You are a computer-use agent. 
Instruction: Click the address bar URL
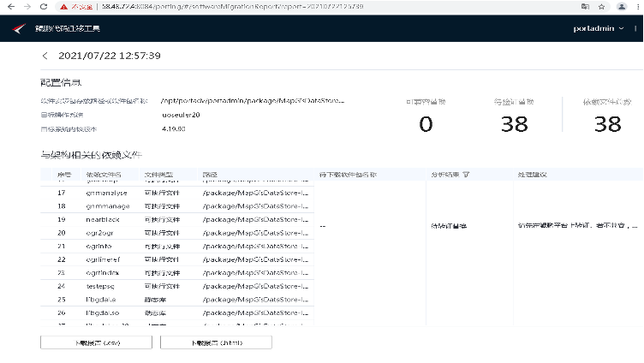tap(232, 7)
